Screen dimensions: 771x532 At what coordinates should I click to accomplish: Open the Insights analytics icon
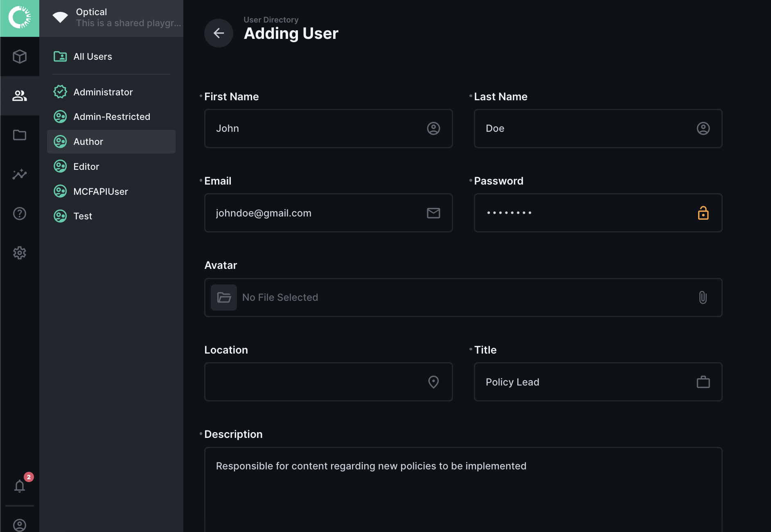pos(20,174)
